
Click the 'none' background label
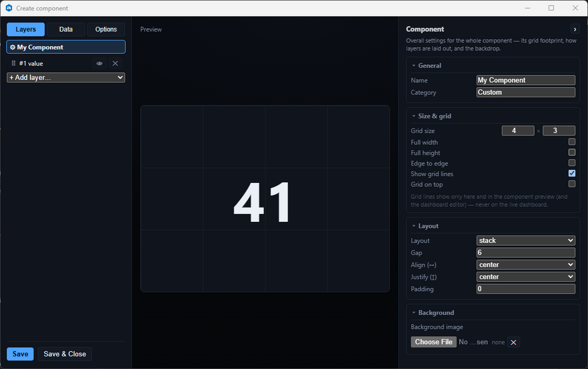498,343
